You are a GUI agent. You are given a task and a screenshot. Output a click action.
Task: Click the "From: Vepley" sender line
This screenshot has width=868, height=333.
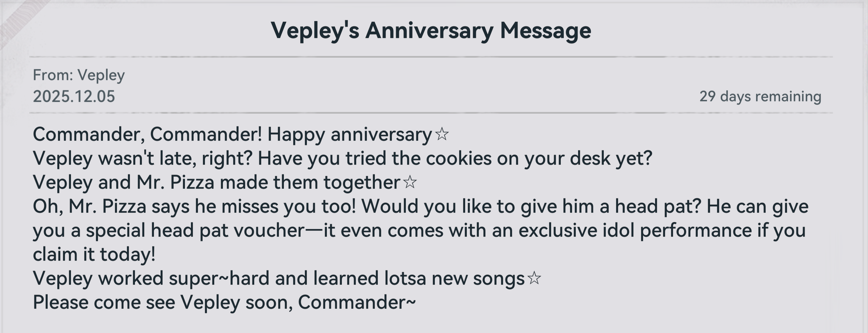pyautogui.click(x=79, y=75)
